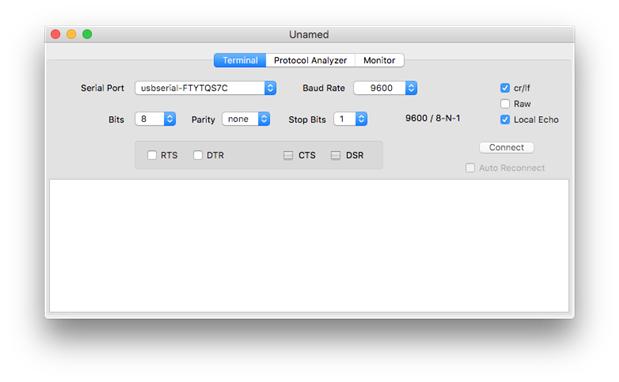Image resolution: width=619 pixels, height=382 pixels.
Task: Enable the DTR checkbox
Action: point(198,155)
